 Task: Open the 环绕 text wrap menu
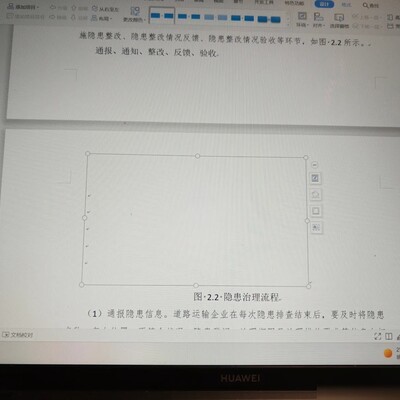point(302,19)
